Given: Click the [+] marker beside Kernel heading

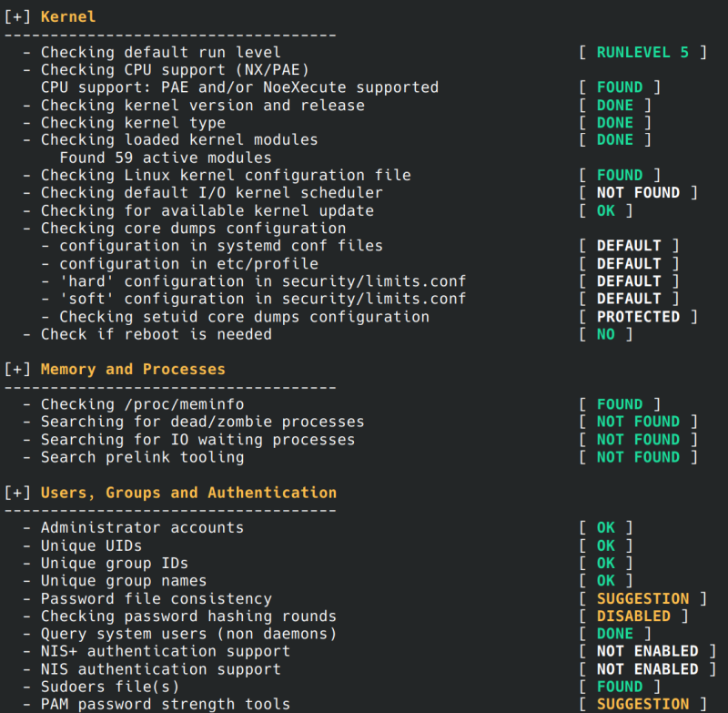Looking at the screenshot, I should point(17,16).
